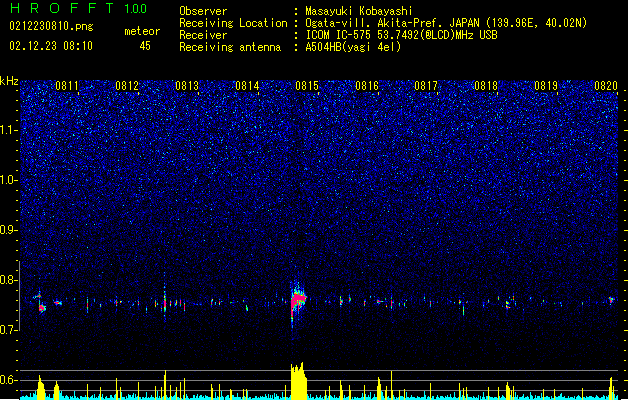Click the tall yellow intensity peak below 0815
The image size is (629, 400).
(298, 381)
